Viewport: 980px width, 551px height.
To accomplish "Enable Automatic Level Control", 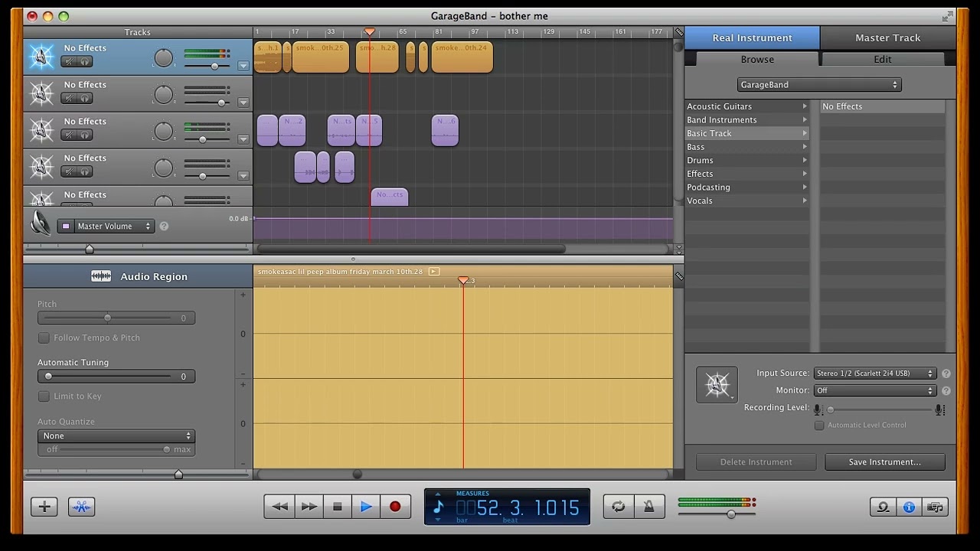I will pos(819,425).
